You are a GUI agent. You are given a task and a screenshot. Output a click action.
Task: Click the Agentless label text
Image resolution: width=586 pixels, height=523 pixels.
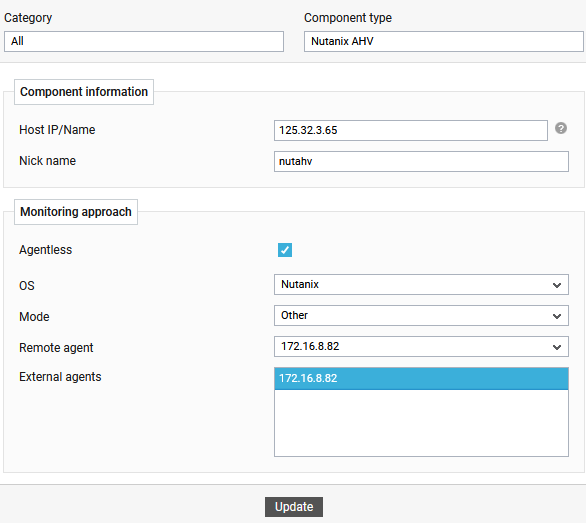[45, 250]
